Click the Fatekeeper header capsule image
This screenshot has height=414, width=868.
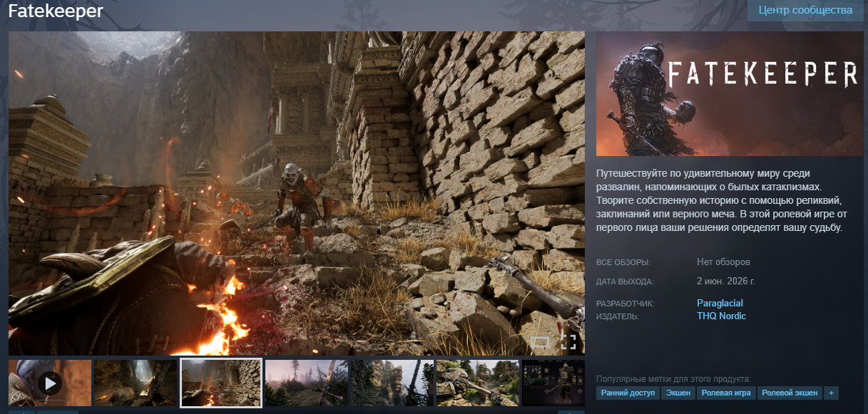coord(730,93)
